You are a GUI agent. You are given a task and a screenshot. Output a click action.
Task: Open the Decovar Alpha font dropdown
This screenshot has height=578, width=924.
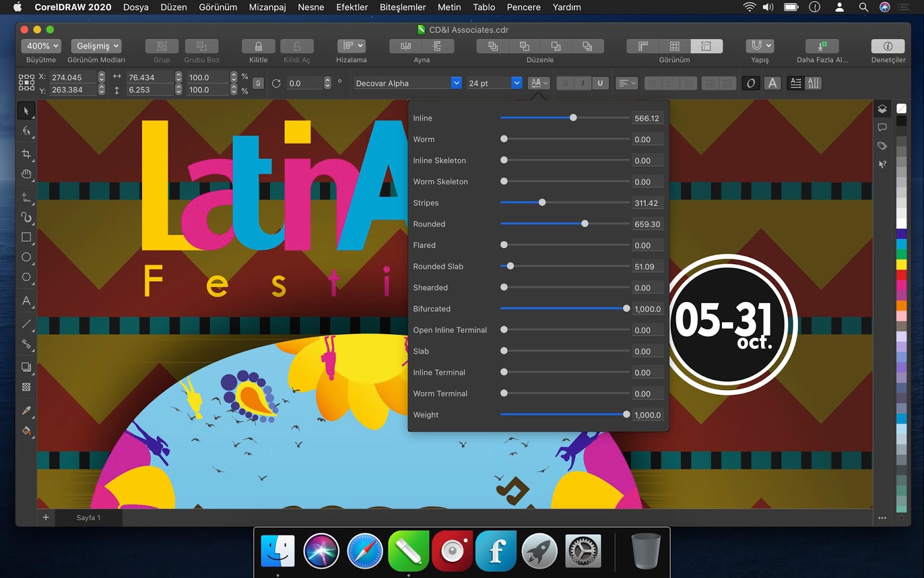(456, 83)
